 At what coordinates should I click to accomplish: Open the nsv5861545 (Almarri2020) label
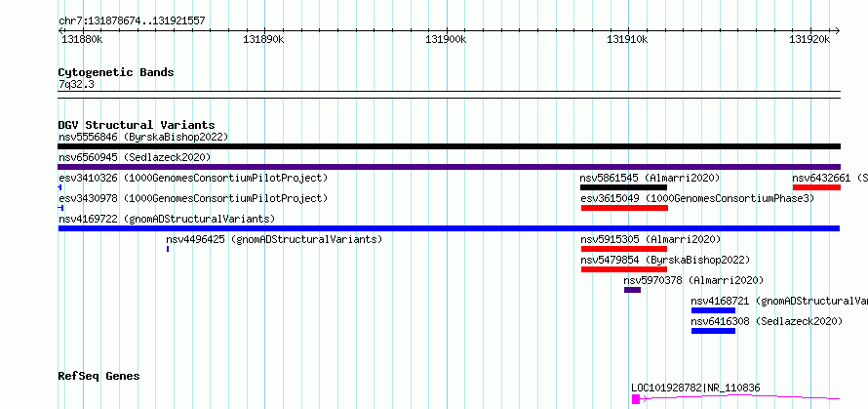(650, 178)
